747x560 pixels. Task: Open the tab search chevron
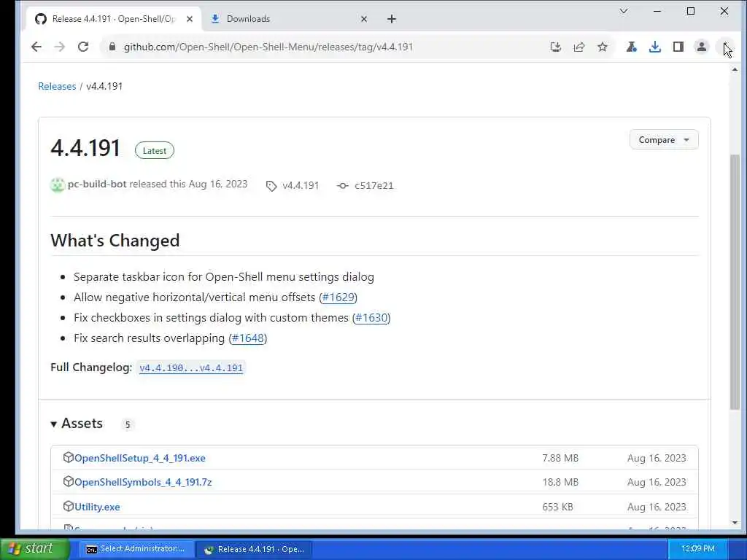tap(624, 11)
